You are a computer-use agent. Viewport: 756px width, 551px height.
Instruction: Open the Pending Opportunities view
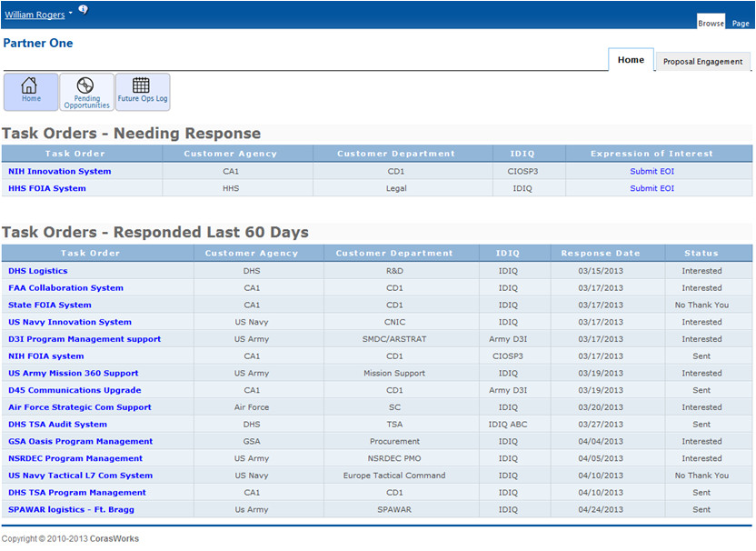pyautogui.click(x=86, y=91)
